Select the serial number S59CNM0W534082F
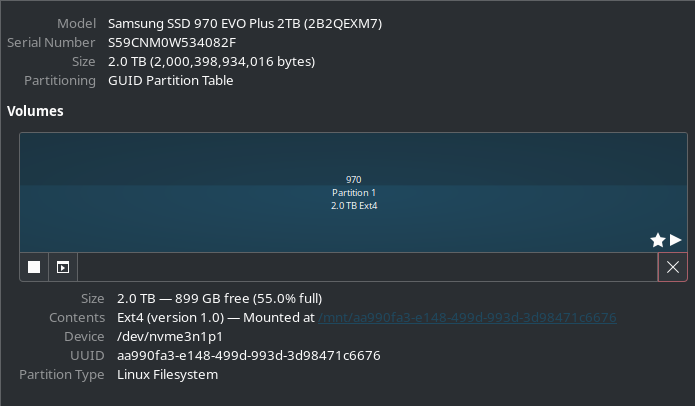 pyautogui.click(x=172, y=43)
